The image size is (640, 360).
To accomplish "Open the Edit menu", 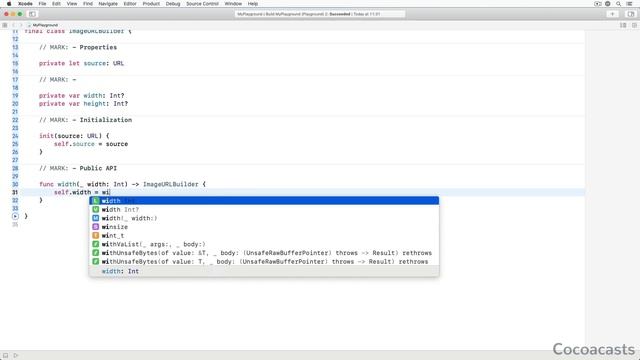I will coord(56,4).
